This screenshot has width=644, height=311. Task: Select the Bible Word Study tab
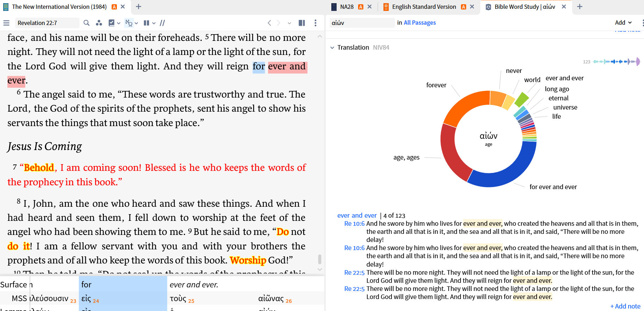coord(525,7)
